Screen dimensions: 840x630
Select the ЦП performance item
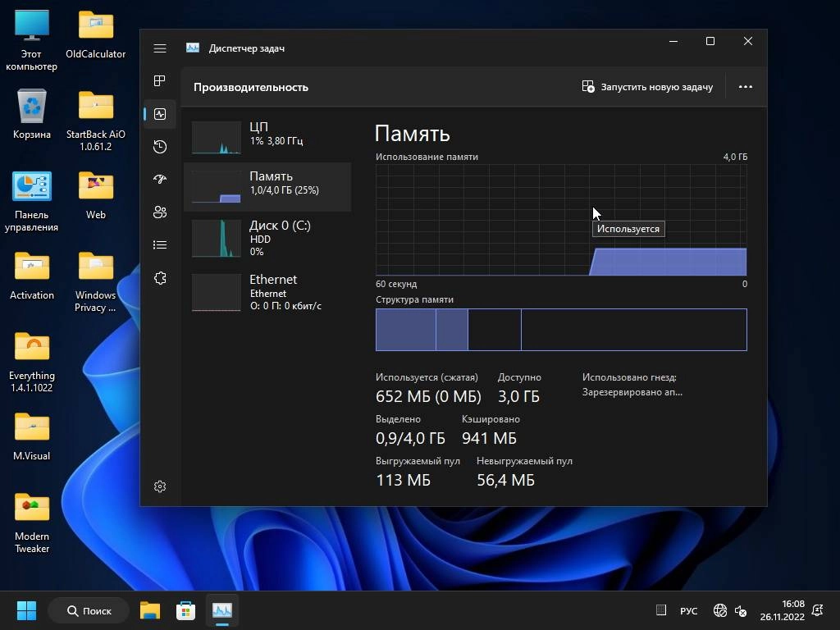tap(267, 137)
